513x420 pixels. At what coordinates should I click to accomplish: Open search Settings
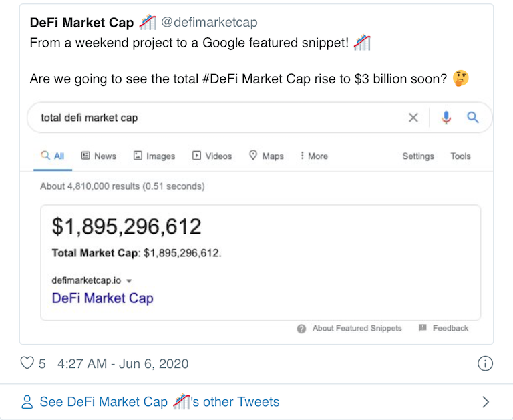point(418,156)
